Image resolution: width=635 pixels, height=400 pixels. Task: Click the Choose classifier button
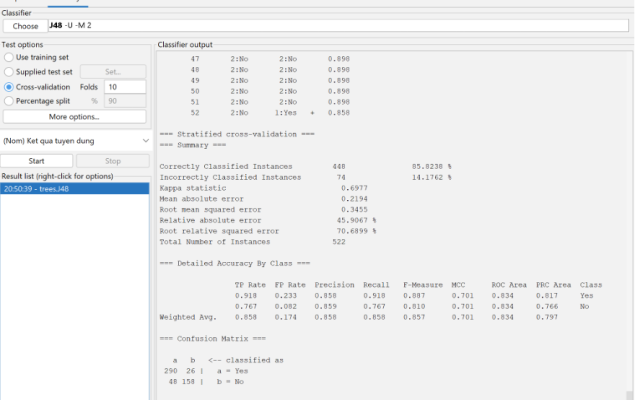coord(25,26)
